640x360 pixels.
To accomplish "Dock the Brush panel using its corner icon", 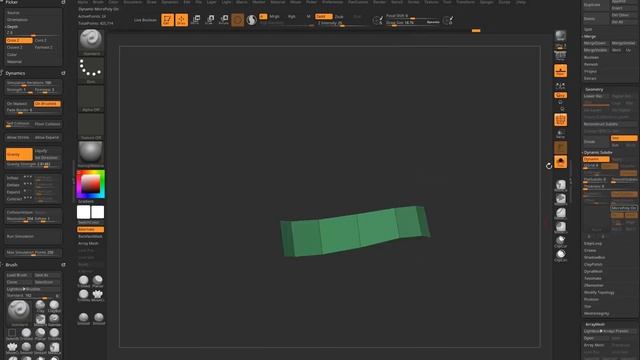I will (63, 265).
